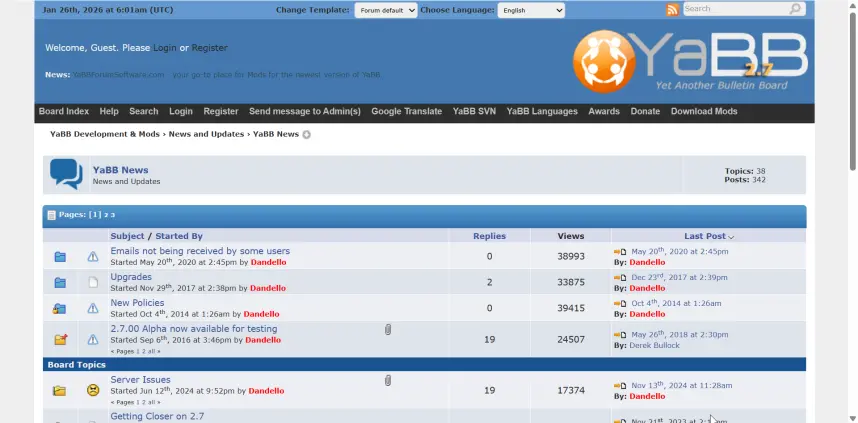The image size is (858, 423).
Task: Click sticky folder icon for 2.7.00 Alpha topic
Action: click(x=61, y=339)
